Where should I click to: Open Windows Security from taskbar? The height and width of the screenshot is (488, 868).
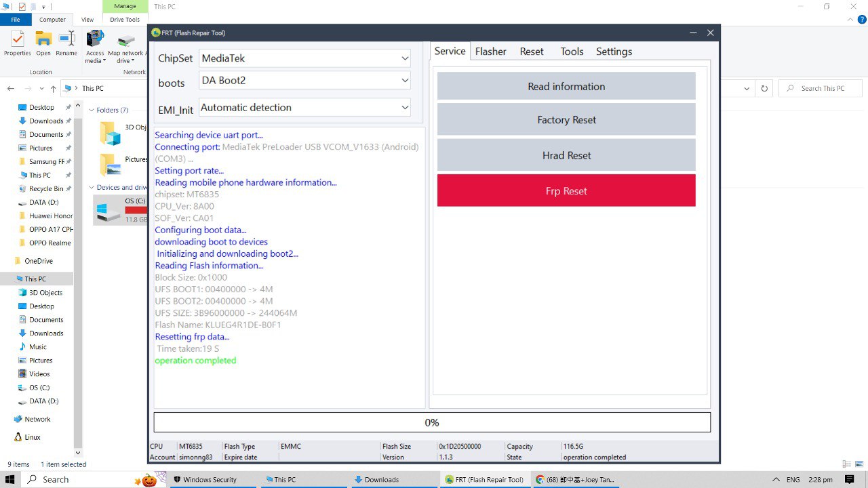pos(210,479)
